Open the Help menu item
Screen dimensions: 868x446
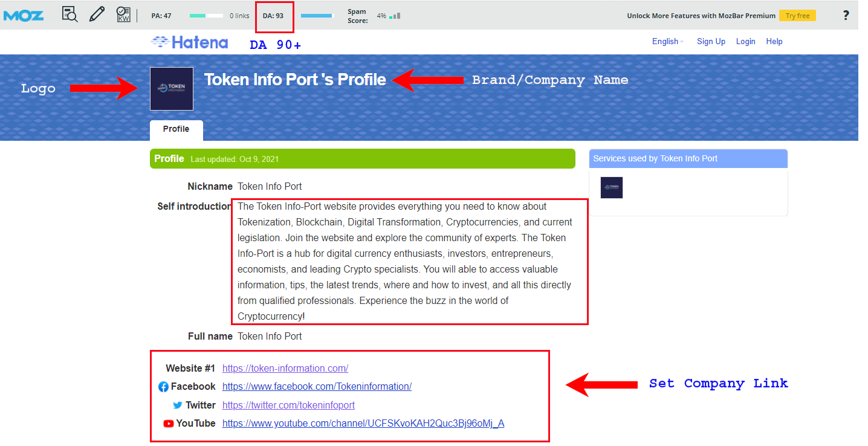[774, 41]
